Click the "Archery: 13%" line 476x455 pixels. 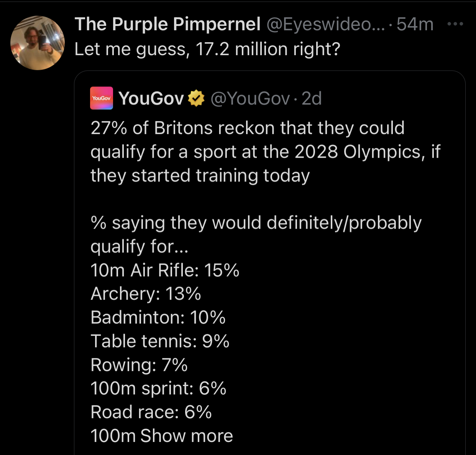click(x=146, y=294)
